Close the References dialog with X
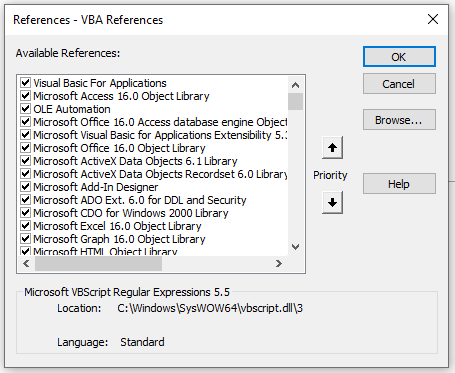 point(433,19)
